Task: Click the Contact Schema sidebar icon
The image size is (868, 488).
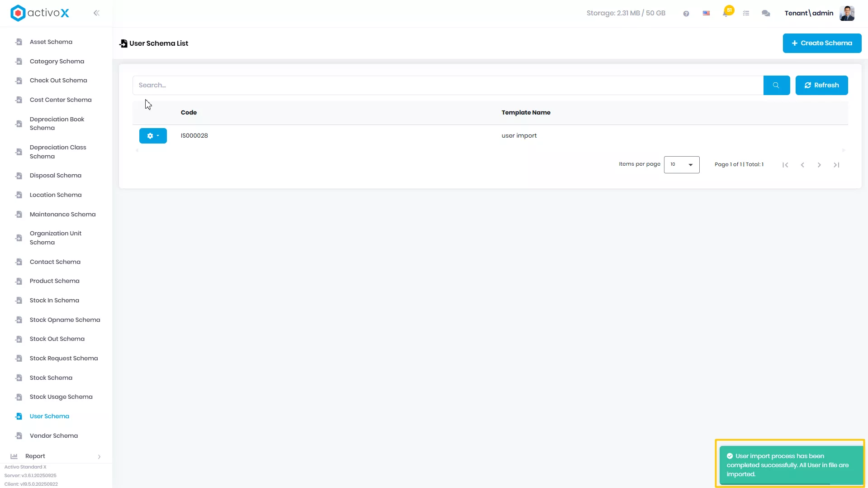Action: [19, 262]
